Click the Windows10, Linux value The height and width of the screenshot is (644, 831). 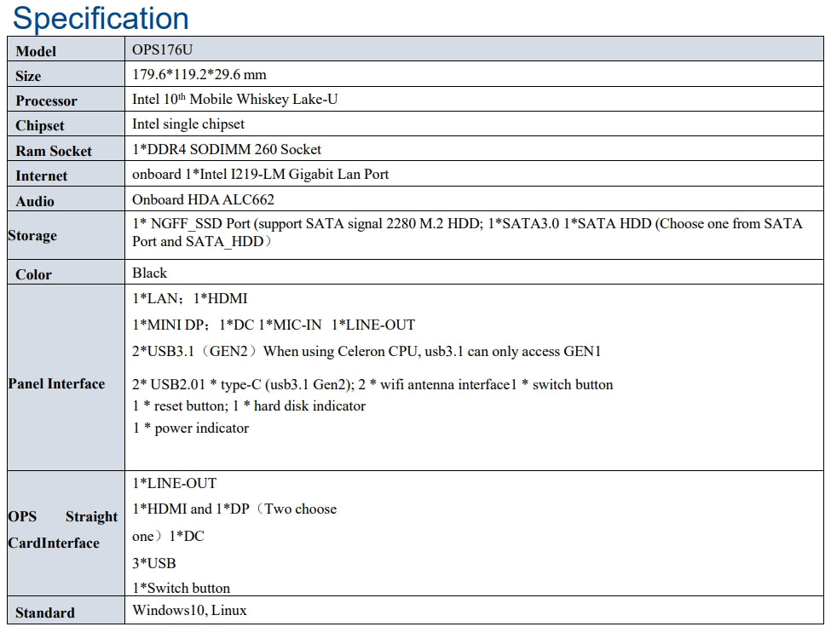(189, 610)
